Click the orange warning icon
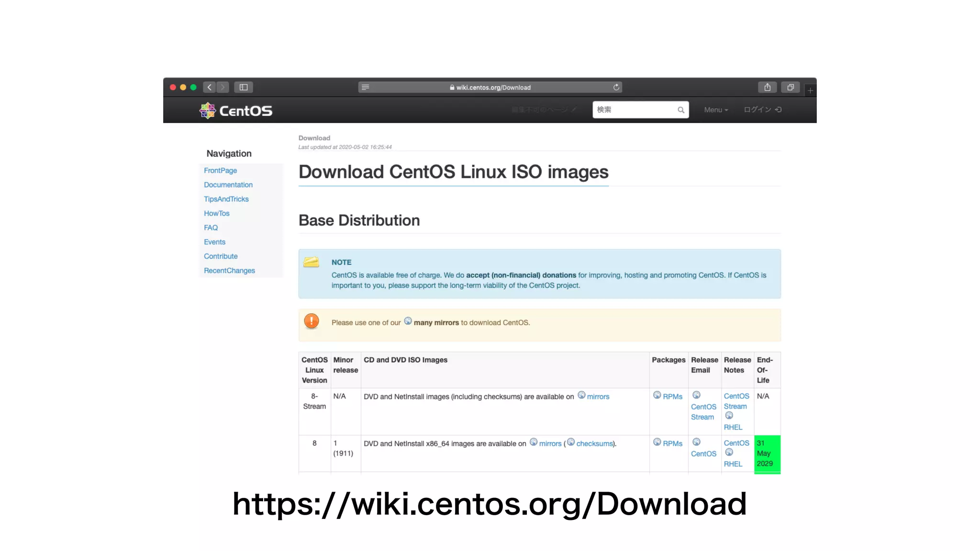 tap(312, 321)
